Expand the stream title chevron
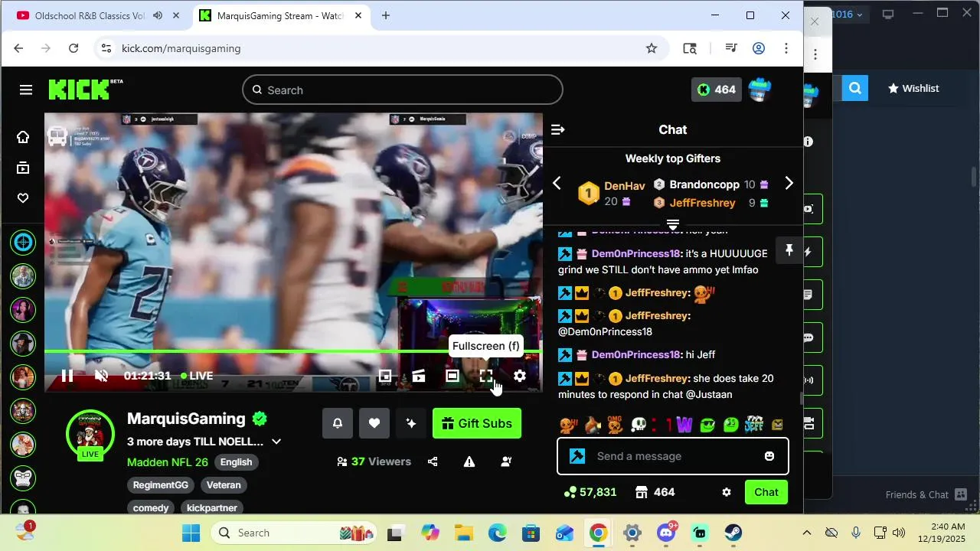The image size is (980, 551). point(276,442)
